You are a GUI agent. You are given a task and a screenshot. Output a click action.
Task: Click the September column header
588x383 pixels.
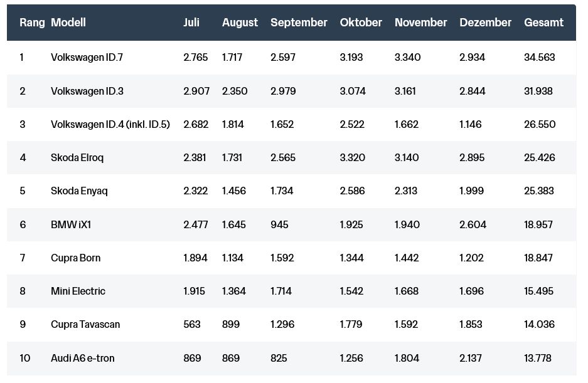[x=299, y=23]
